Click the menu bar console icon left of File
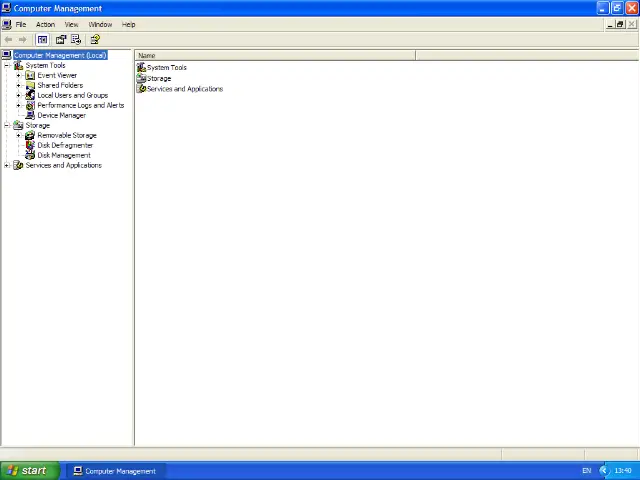The height and width of the screenshot is (480, 640). [7, 24]
